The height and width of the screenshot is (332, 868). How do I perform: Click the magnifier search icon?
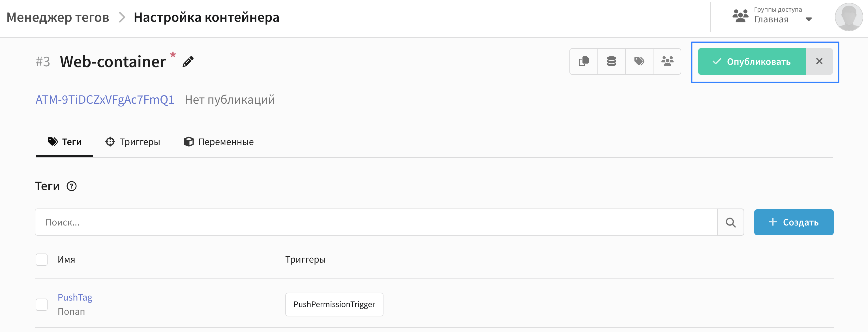pos(730,222)
